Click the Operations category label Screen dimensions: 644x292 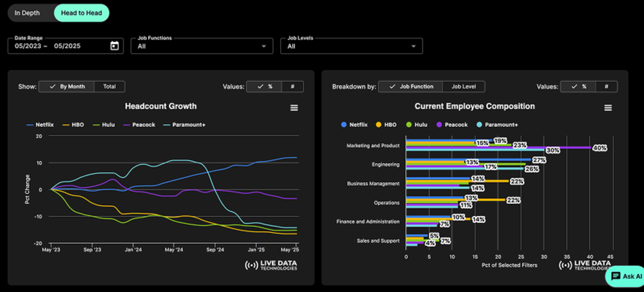386,203
